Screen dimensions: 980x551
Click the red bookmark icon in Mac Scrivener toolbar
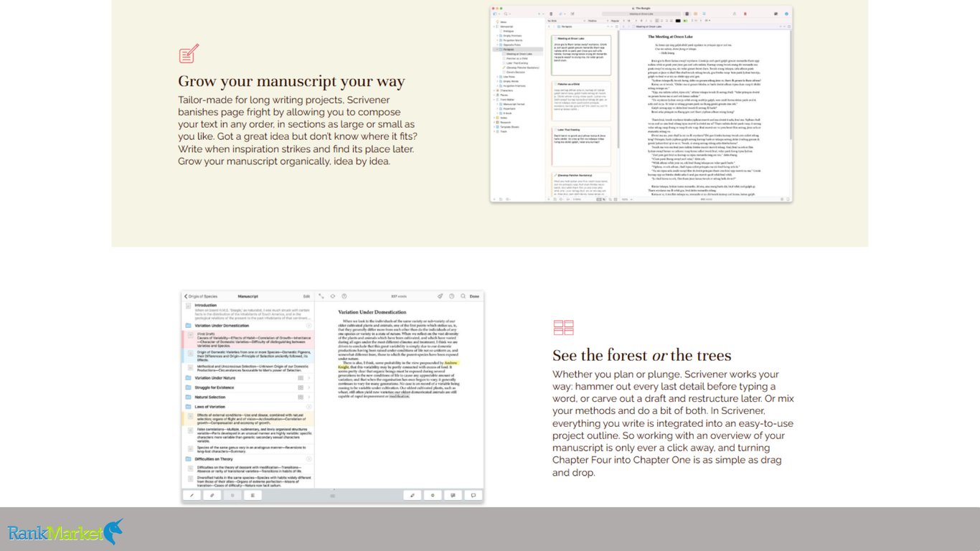745,14
